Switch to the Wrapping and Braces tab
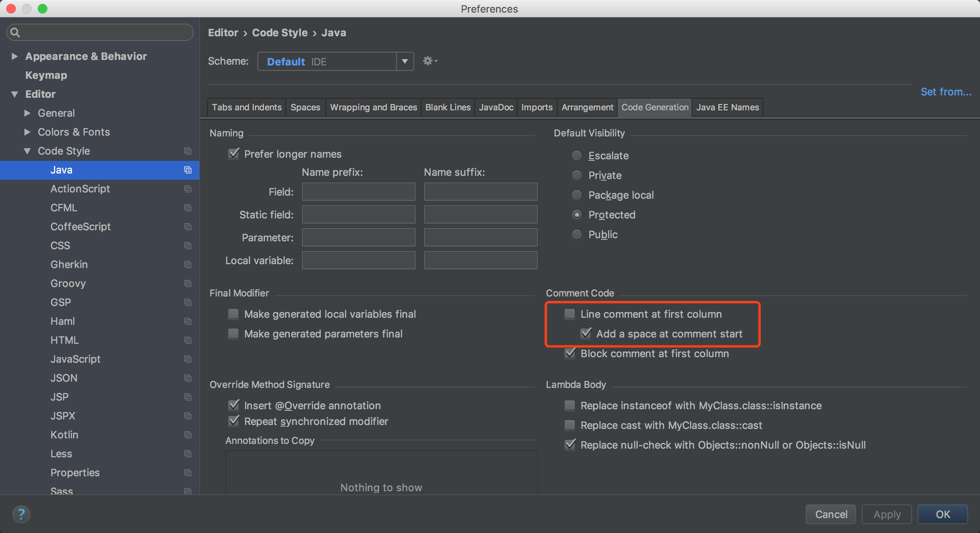 tap(373, 107)
